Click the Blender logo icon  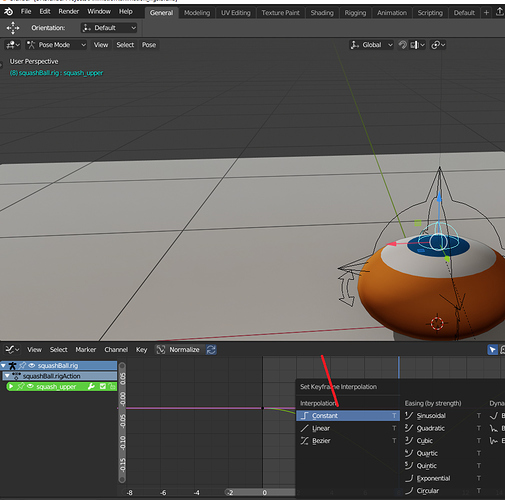pos(8,12)
